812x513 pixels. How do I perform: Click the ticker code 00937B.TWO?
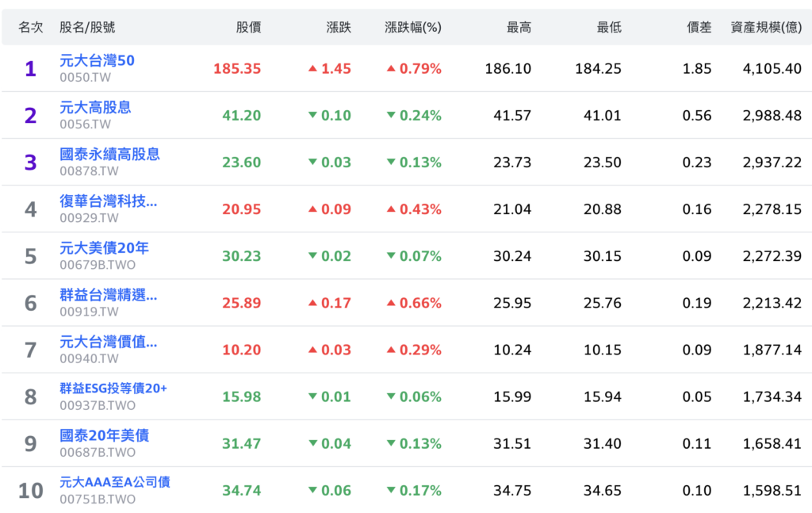click(x=98, y=406)
